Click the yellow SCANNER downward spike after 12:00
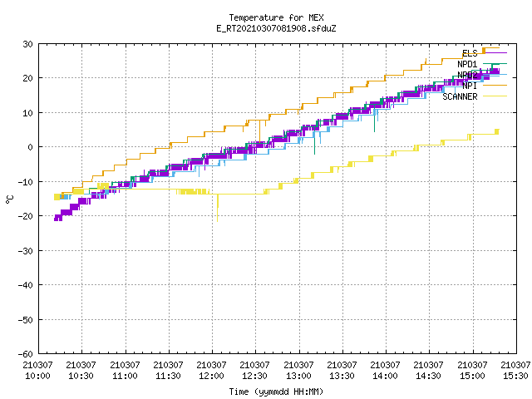The height and width of the screenshot is (399, 532). (218, 208)
